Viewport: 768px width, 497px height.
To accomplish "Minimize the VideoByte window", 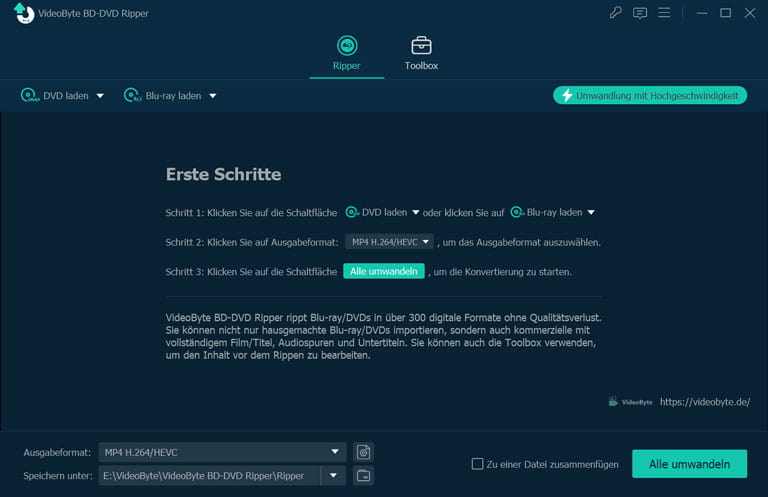I will click(702, 13).
